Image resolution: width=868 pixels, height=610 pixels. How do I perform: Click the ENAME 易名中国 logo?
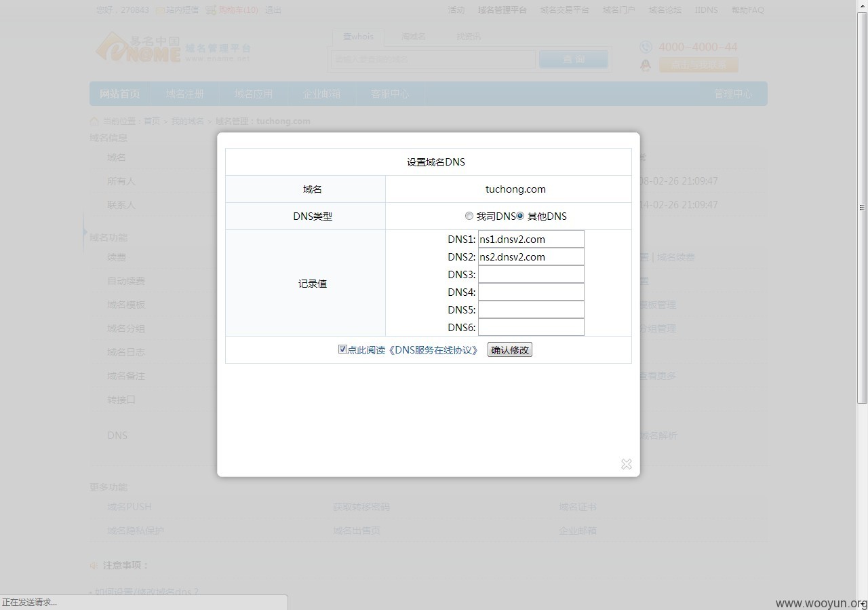click(138, 48)
